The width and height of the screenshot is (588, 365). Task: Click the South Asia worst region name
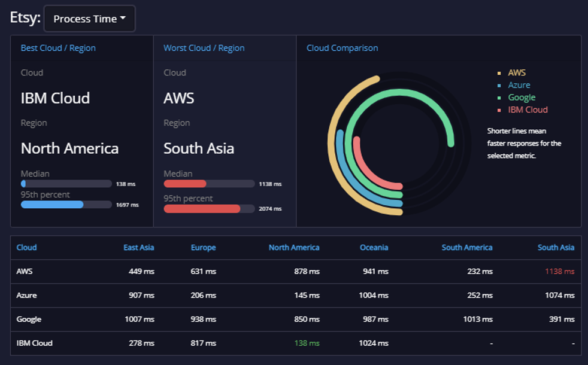click(x=199, y=148)
